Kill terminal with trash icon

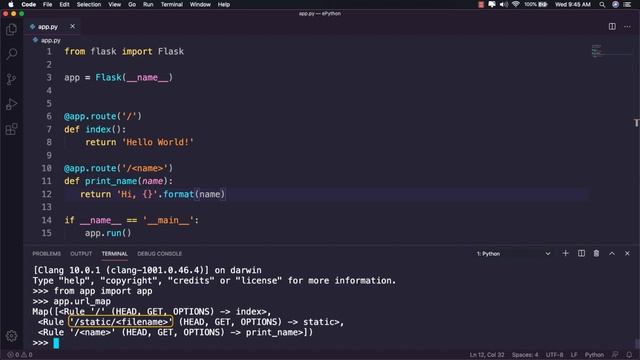[x=596, y=253]
